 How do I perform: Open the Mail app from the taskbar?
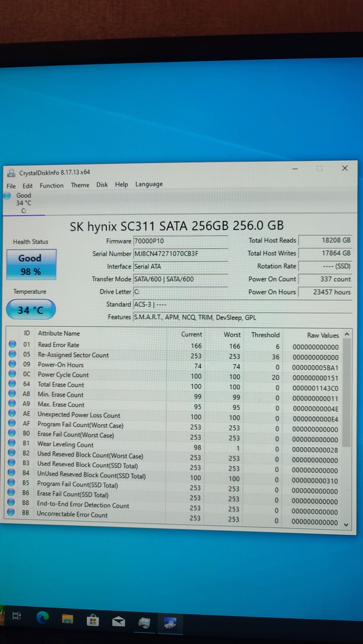[118, 621]
